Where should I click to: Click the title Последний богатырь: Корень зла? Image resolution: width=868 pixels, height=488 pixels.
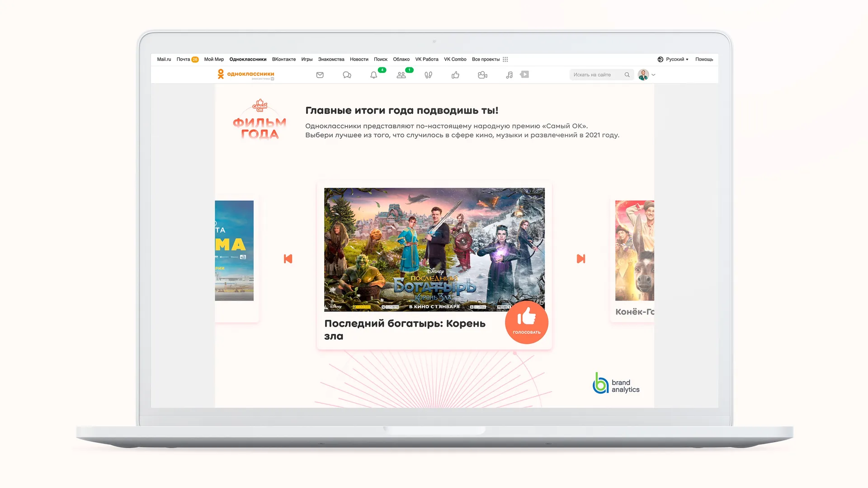[405, 330]
